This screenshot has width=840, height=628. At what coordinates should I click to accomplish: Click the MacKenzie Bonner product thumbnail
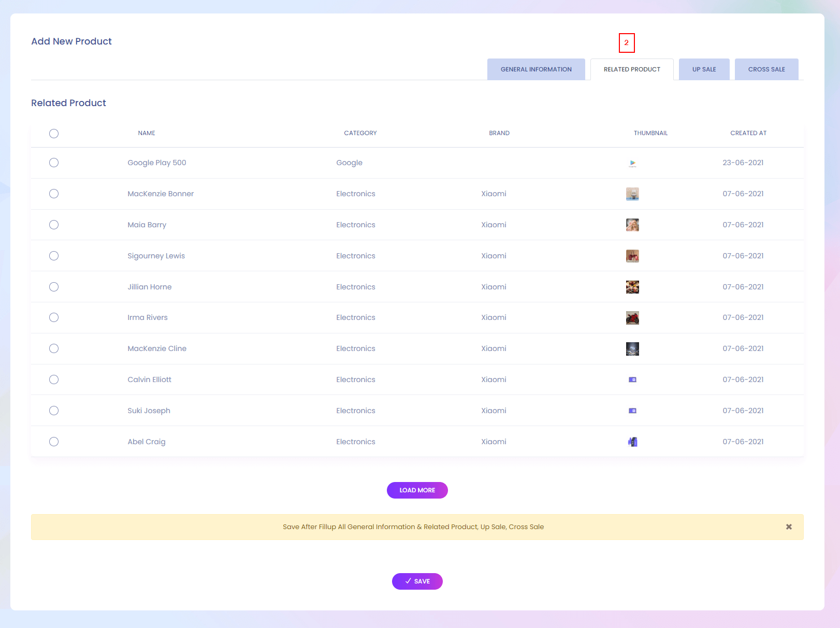tap(632, 194)
